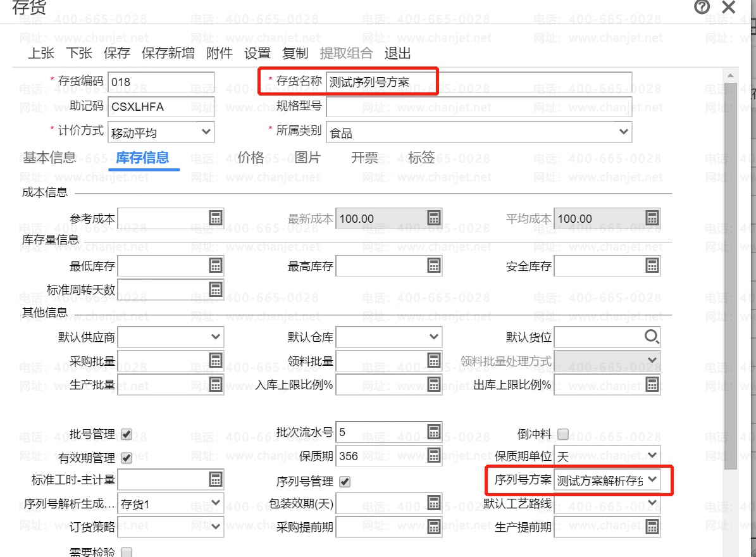Open calculator for 出库上限比例% field
This screenshot has height=557, width=756.
(652, 384)
